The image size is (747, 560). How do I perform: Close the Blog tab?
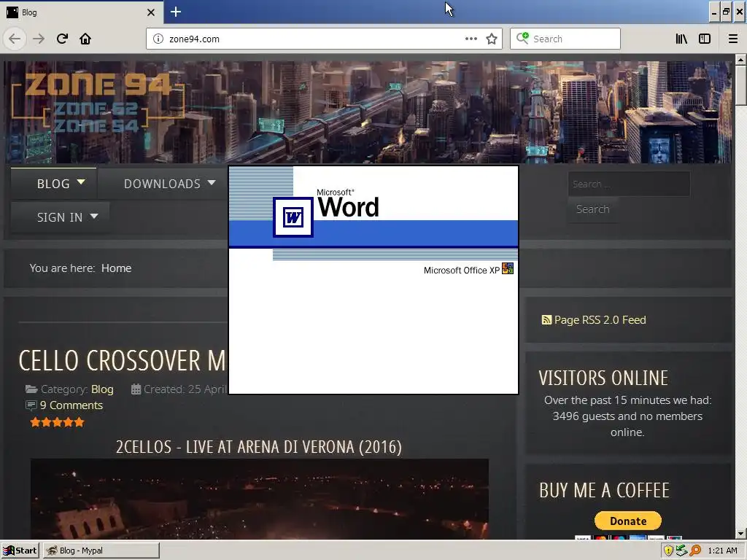pyautogui.click(x=150, y=12)
